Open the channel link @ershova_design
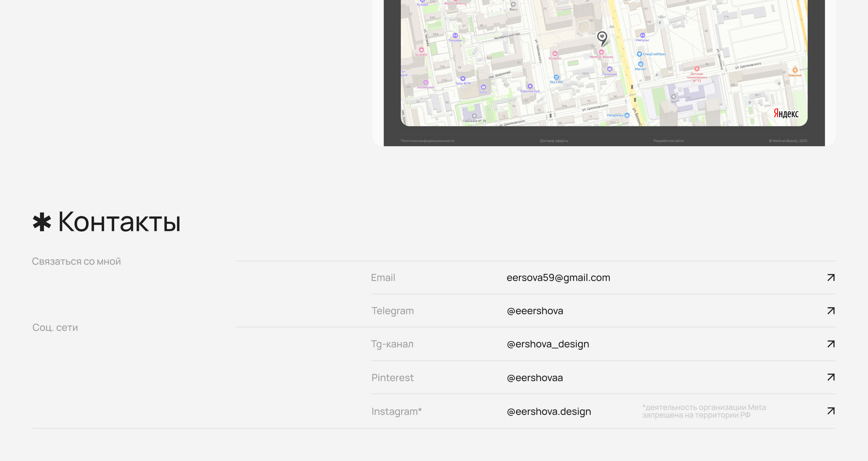This screenshot has width=868, height=461. point(548,344)
